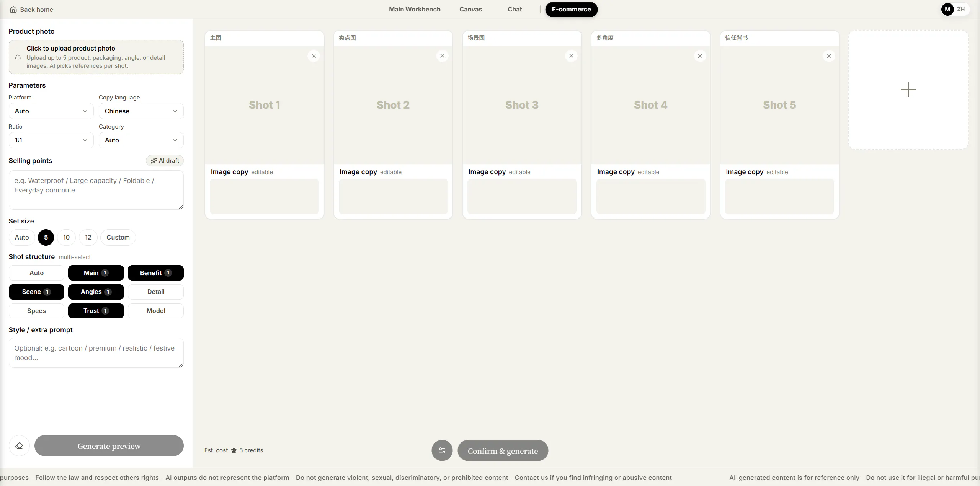The width and height of the screenshot is (980, 486).
Task: Click the Shot 2 image placeholder
Action: pos(393,105)
